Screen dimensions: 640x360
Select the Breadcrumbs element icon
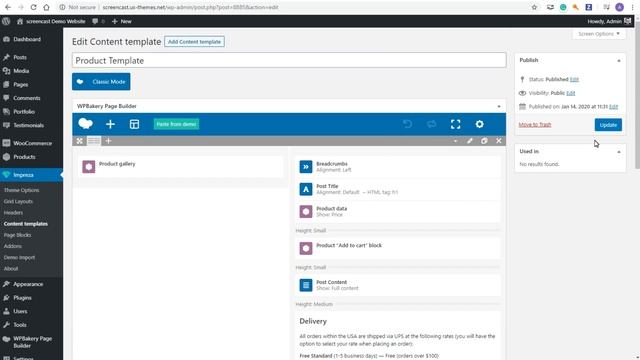click(306, 167)
